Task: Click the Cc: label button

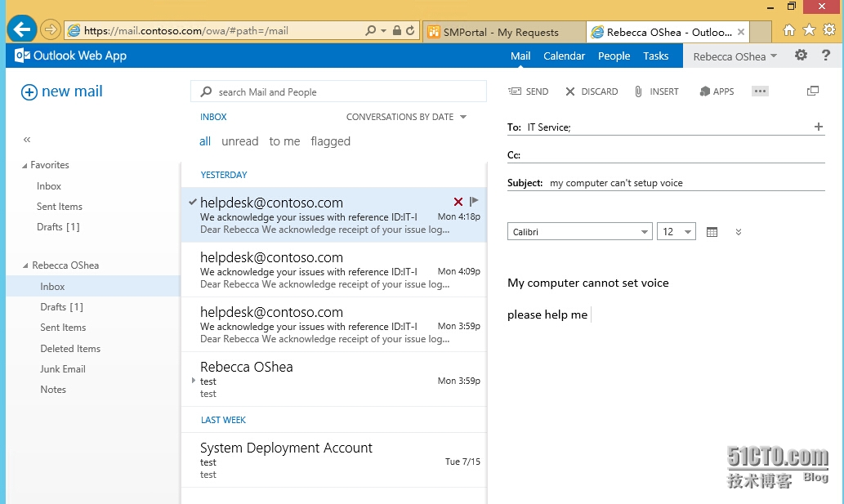Action: (x=513, y=155)
